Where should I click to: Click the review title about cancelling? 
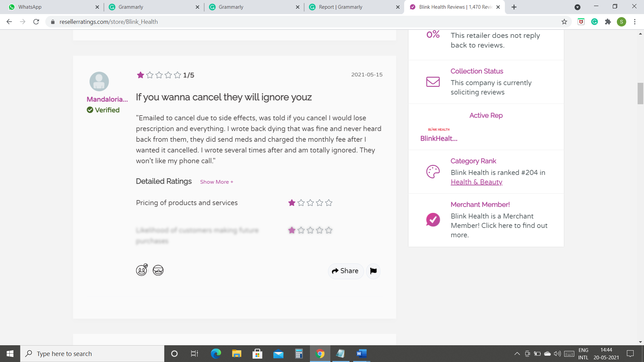pos(224,97)
